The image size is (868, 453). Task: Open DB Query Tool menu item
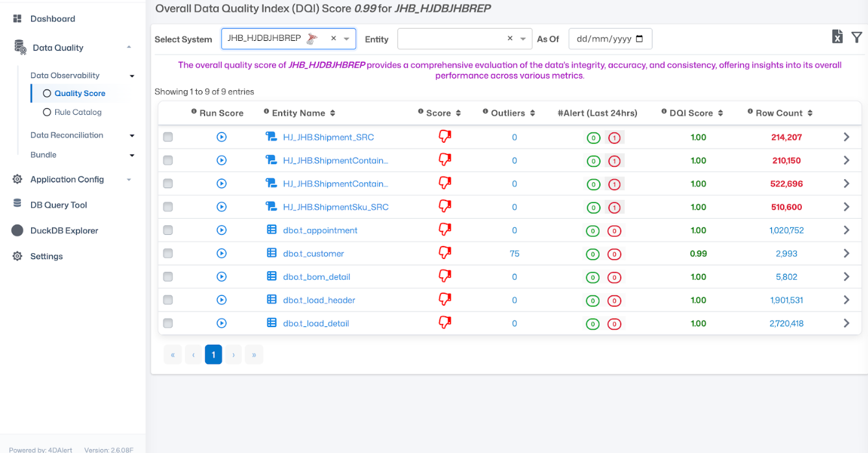58,204
